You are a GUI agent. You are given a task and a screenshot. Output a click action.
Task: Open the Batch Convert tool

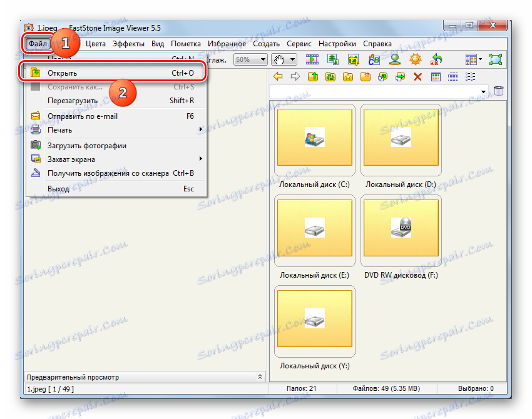(x=332, y=59)
